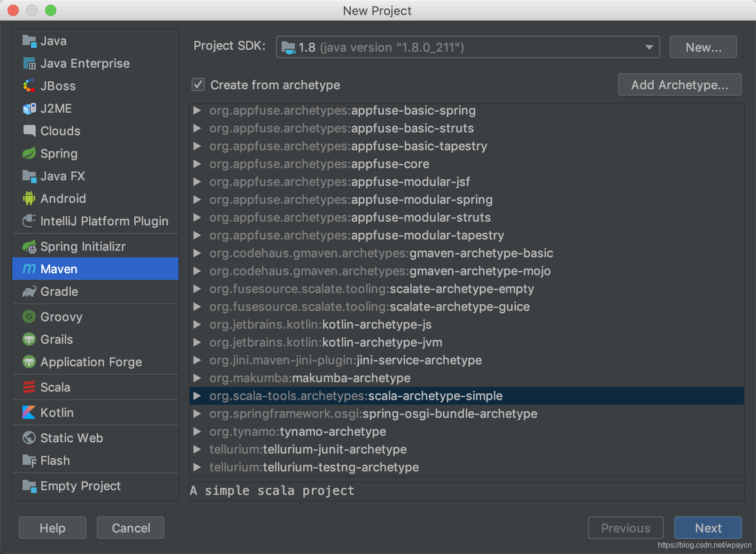756x554 pixels.
Task: Select Maven project type label
Action: 59,269
